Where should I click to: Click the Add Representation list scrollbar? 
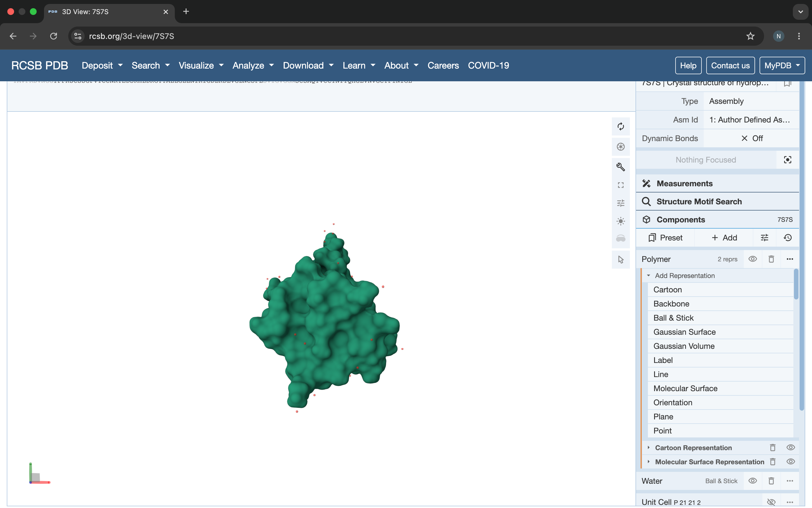[x=796, y=284]
